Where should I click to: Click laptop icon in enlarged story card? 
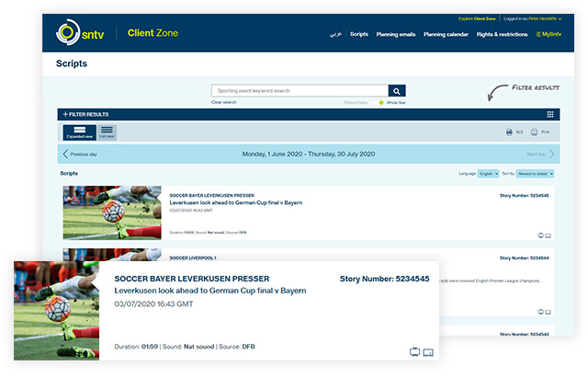[428, 351]
